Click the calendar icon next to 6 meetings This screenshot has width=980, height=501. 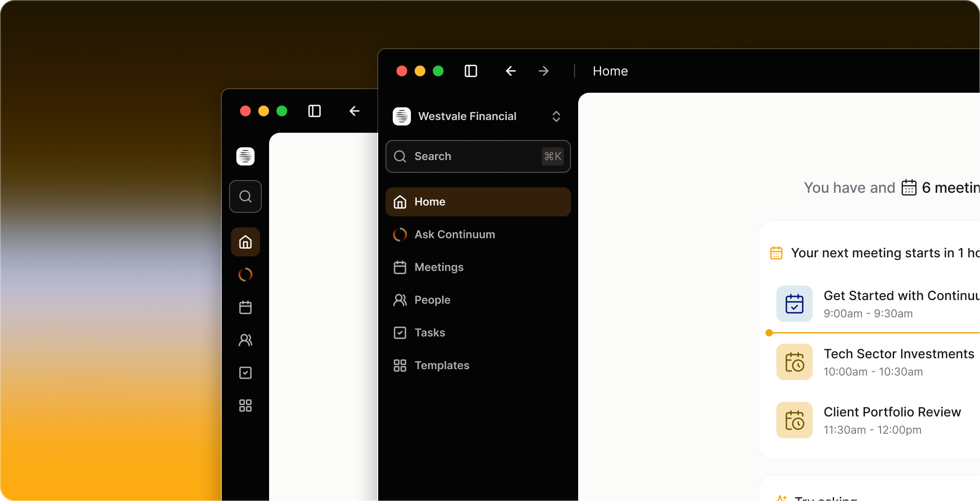[x=909, y=187]
